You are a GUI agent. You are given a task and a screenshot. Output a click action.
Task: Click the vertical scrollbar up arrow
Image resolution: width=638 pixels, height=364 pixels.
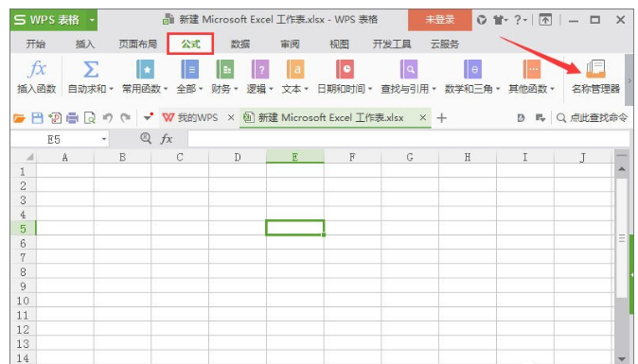pos(621,168)
